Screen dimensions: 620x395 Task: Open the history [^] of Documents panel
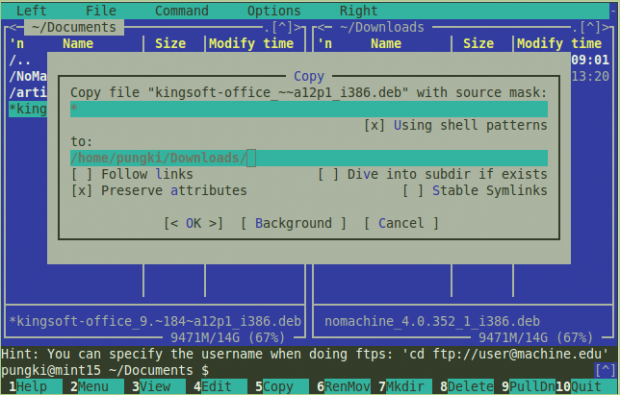pyautogui.click(x=282, y=27)
